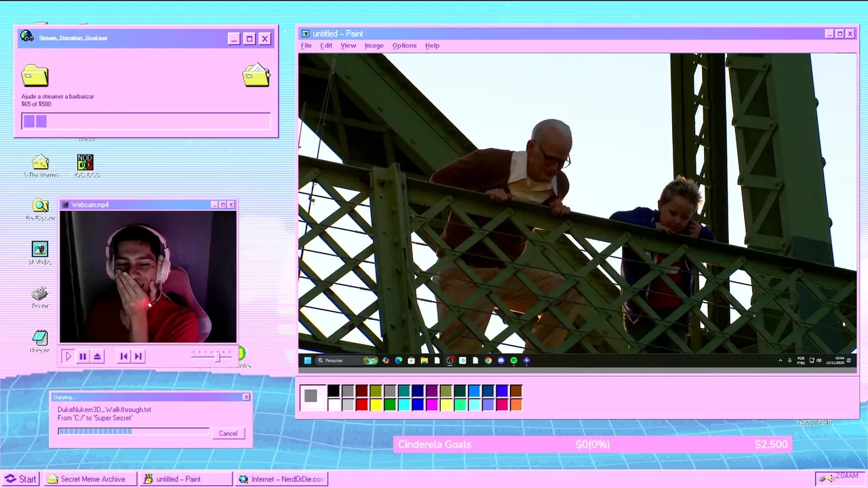Click the OBS icon in Windows taskbar

(x=450, y=361)
